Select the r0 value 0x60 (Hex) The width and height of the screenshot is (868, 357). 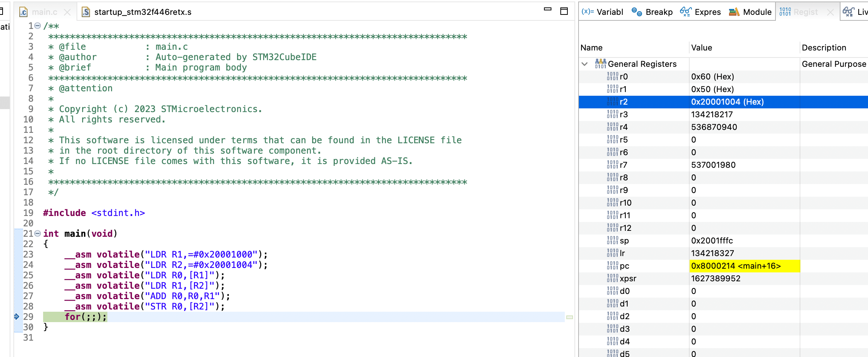pos(713,76)
